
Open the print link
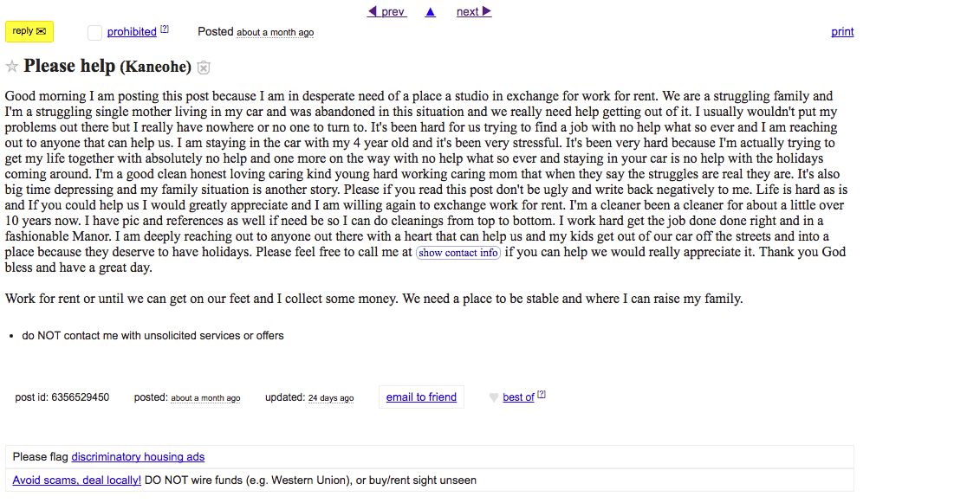pos(841,31)
